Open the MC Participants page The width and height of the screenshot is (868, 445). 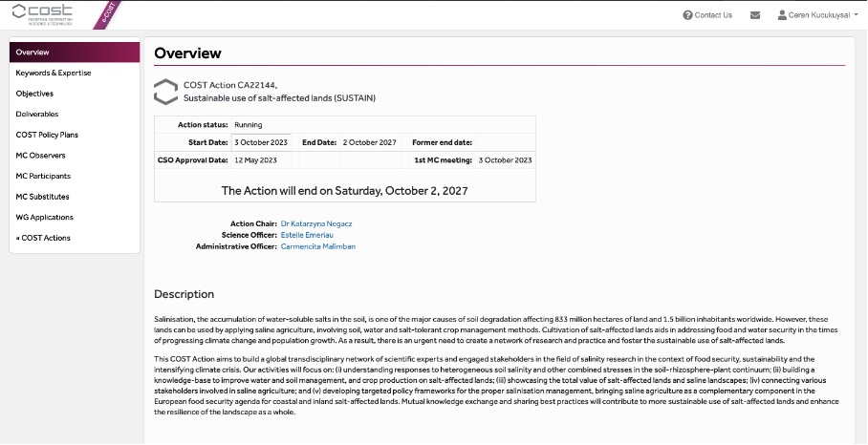coord(43,176)
